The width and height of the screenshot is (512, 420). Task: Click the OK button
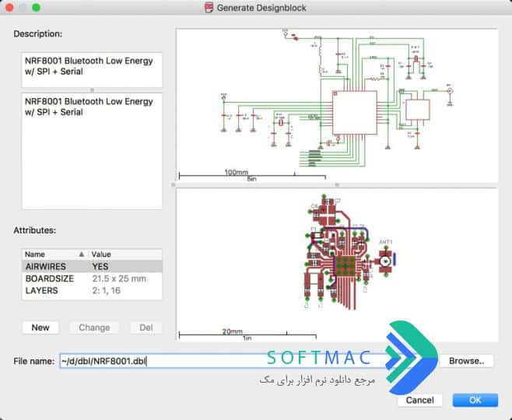[x=475, y=400]
